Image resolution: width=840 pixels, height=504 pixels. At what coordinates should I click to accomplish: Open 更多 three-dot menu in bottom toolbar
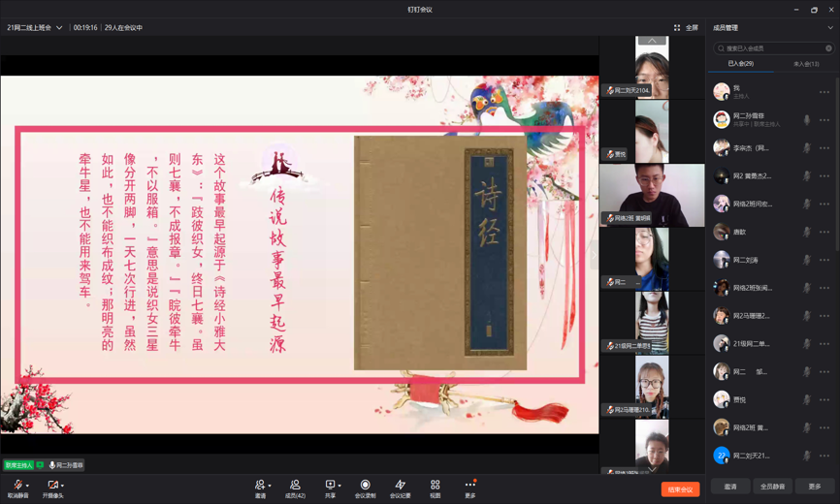coord(469,485)
